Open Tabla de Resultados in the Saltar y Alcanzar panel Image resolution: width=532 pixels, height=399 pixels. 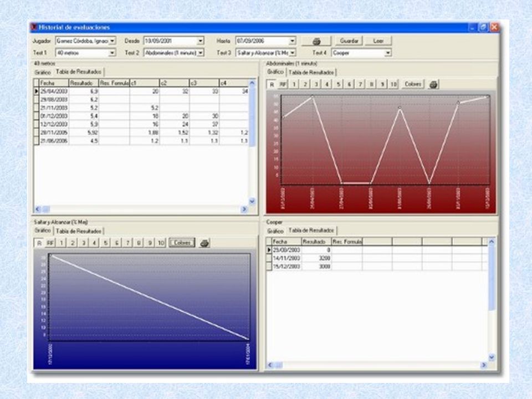coord(79,231)
